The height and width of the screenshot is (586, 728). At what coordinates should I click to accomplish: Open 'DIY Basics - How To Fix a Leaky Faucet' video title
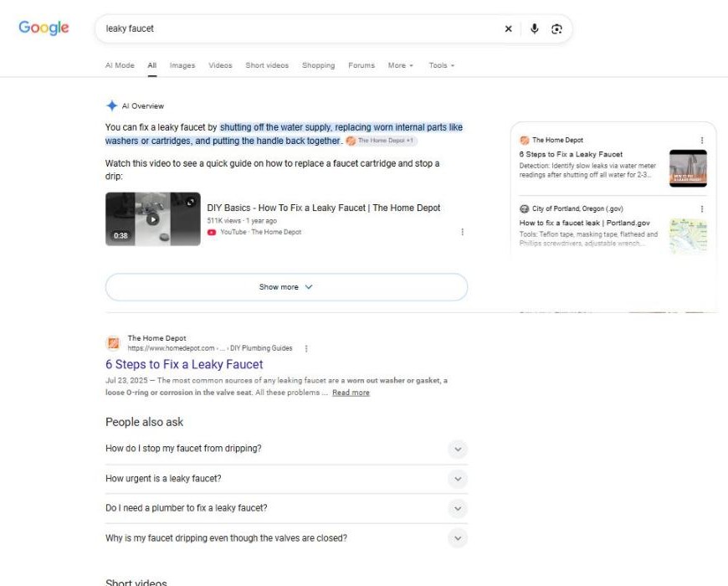tap(324, 208)
